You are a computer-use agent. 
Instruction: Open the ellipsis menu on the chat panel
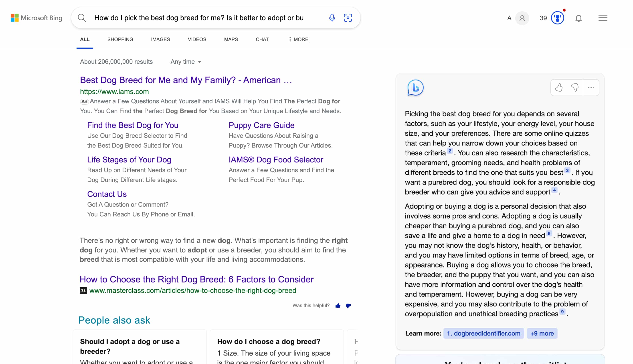click(591, 87)
